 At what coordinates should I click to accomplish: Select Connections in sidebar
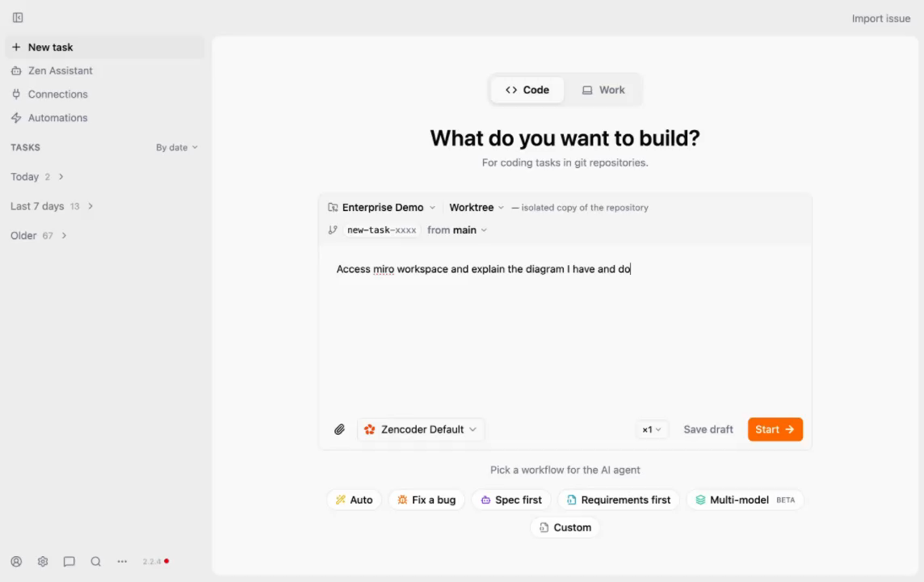click(105, 95)
